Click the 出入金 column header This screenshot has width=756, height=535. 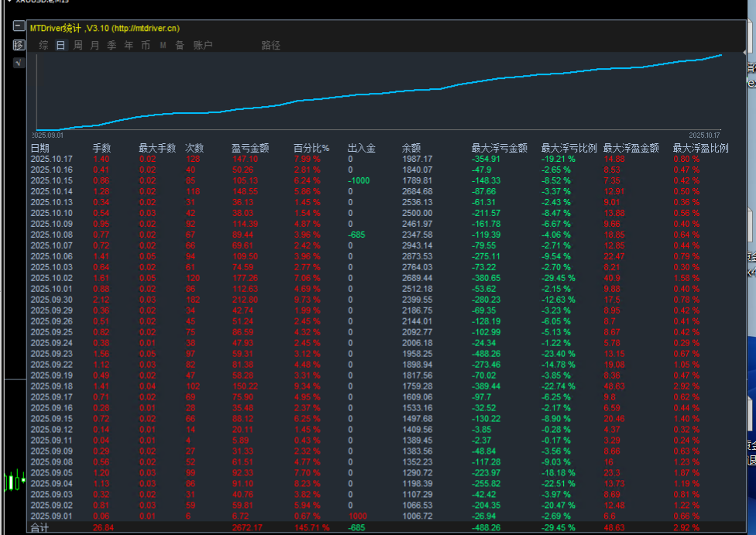[362, 148]
